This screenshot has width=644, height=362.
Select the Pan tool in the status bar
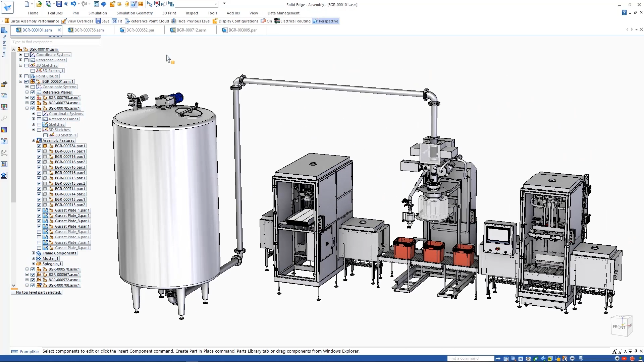click(x=528, y=358)
